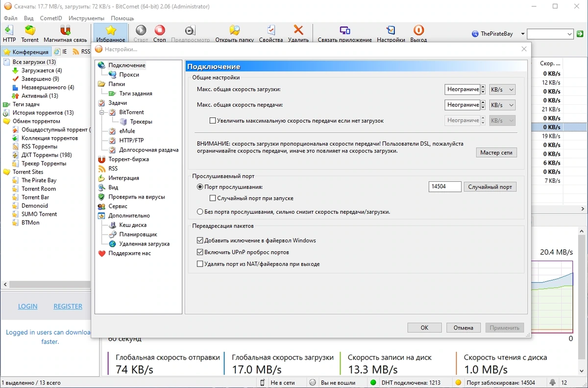Select the Порт прослушивания radio button
588x388 pixels.
[200, 187]
